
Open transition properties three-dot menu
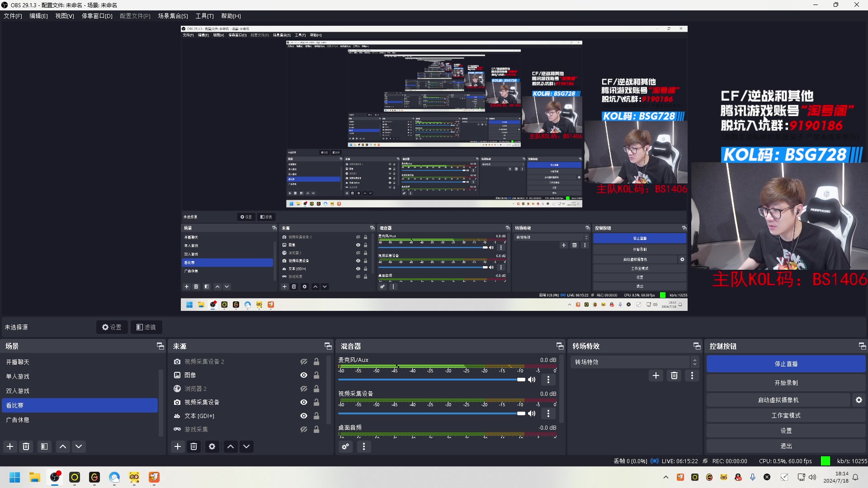pos(692,375)
